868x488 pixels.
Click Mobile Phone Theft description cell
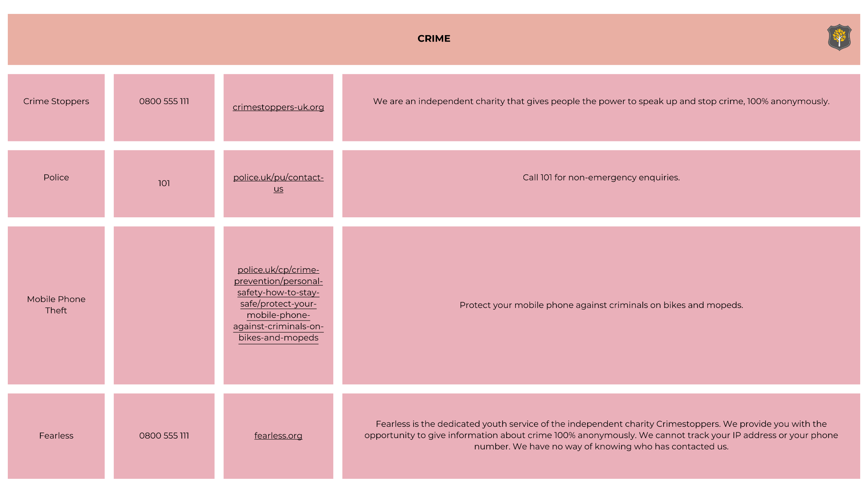pos(601,305)
